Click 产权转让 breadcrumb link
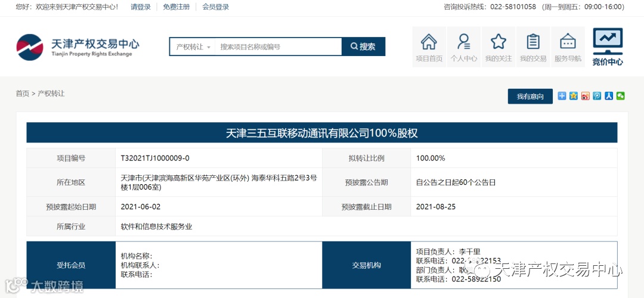644x298 pixels. coord(51,94)
